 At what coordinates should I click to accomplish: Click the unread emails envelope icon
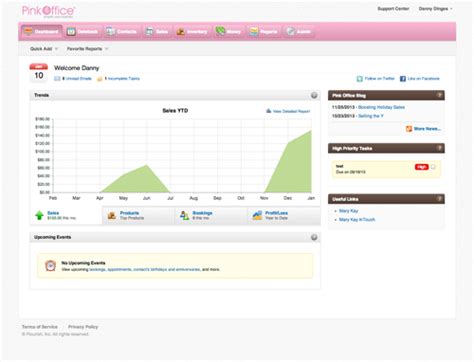pyautogui.click(x=57, y=79)
